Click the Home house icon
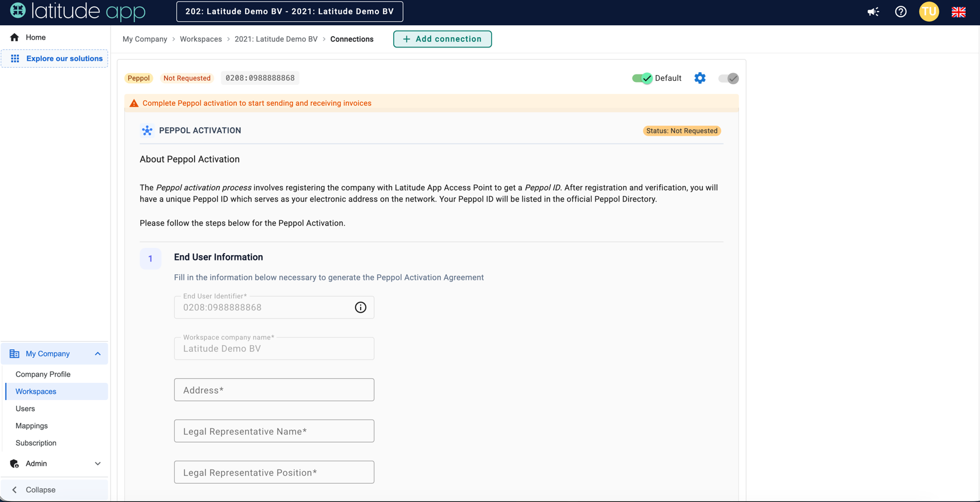The height and width of the screenshot is (502, 980). pyautogui.click(x=14, y=37)
